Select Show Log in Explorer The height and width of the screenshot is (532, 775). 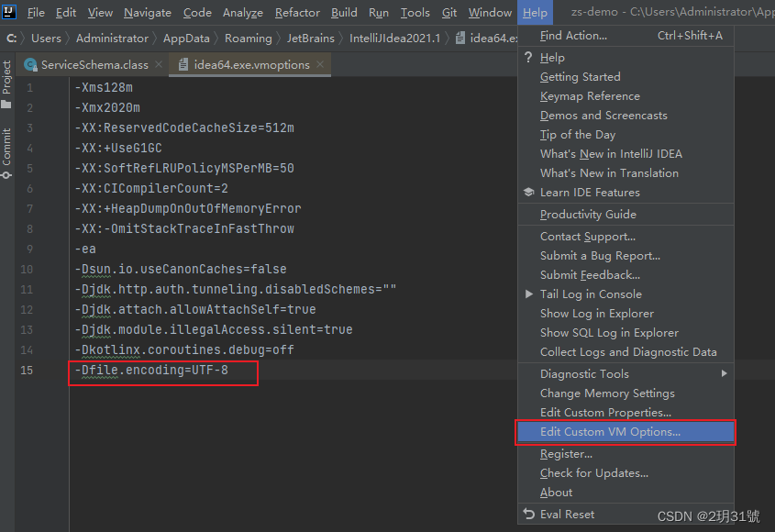626,314
